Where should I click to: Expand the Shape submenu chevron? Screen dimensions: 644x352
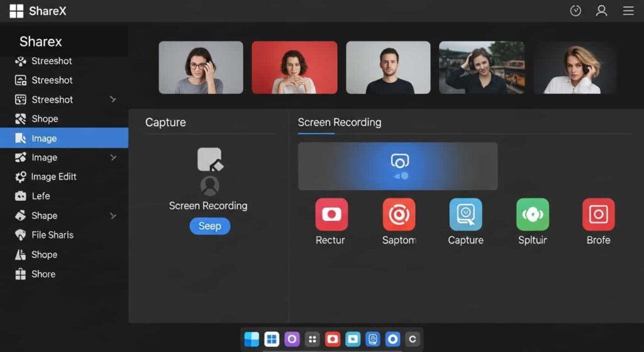[113, 216]
